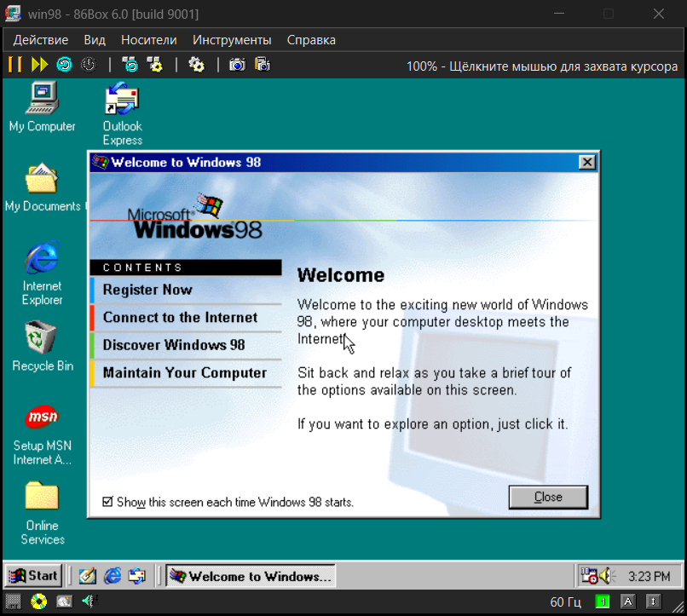Launch Outlook Express from the quick launch bar

136,576
